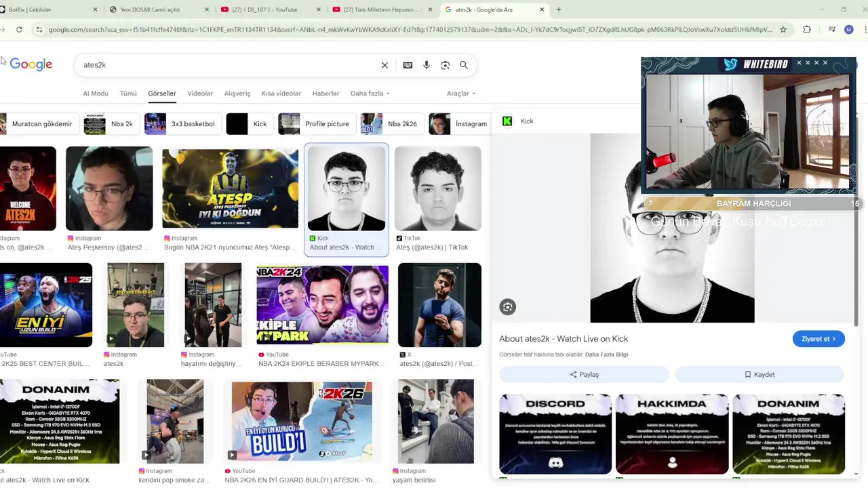Open the Google logo homepage link
The width and height of the screenshot is (868, 488).
pos(31,65)
